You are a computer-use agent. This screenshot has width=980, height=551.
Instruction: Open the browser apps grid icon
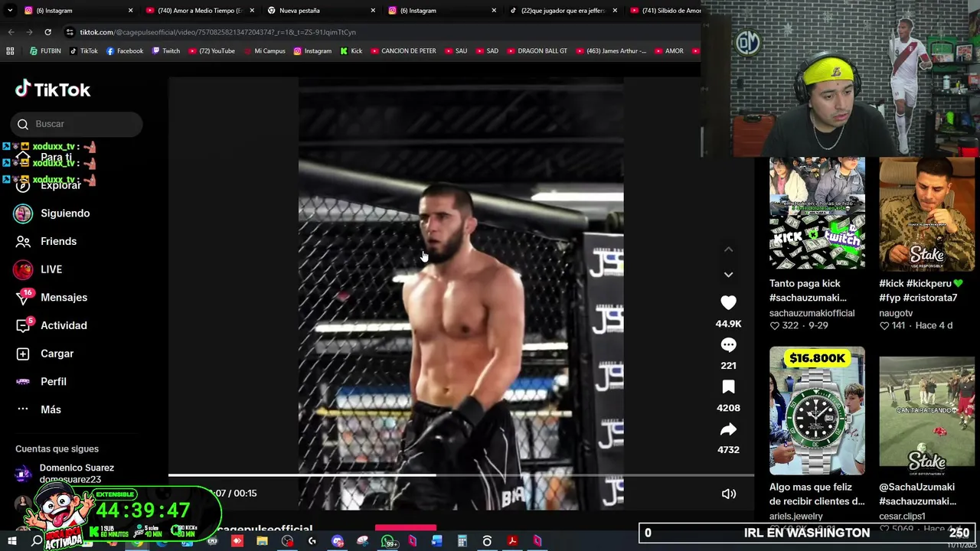point(10,51)
